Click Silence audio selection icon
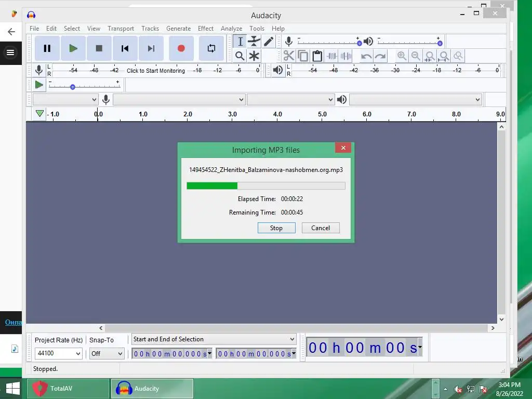Viewport: 532px width, 399px height. point(345,56)
